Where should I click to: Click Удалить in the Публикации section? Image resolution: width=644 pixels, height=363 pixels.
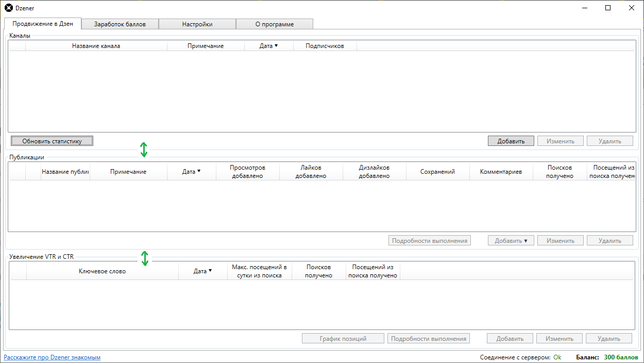[610, 240]
